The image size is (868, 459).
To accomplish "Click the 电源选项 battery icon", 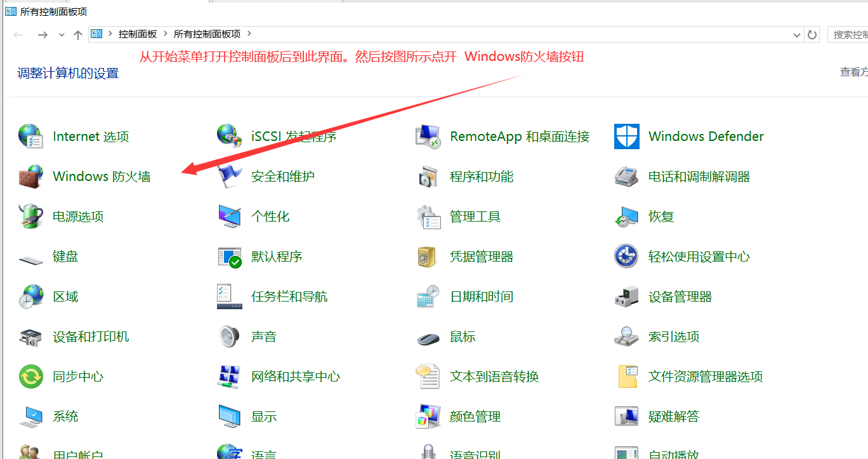I will (30, 216).
